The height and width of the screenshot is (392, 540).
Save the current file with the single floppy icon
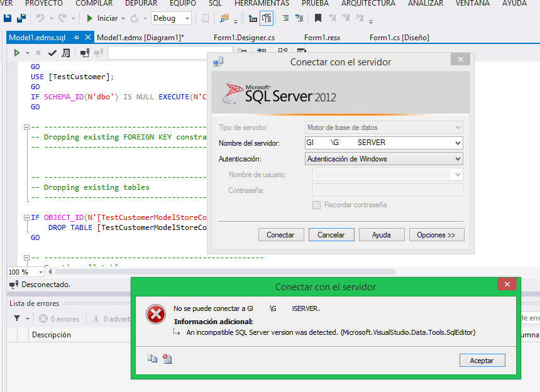tap(8, 18)
